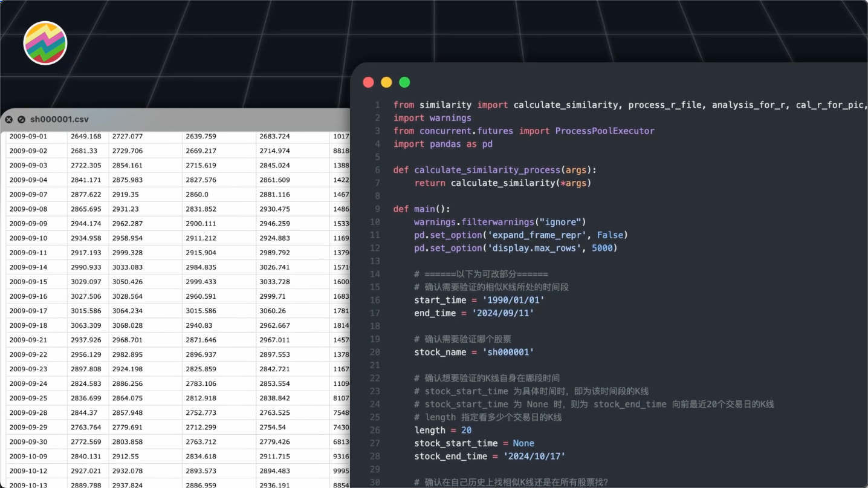
Task: Click the yellow minimize button of the code window
Action: click(386, 82)
